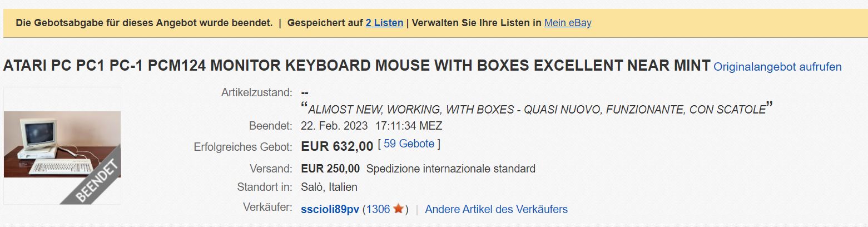Click "Spedizione internazionale standard" shipping text
Viewport: 868px width, 227px height.
click(451, 168)
